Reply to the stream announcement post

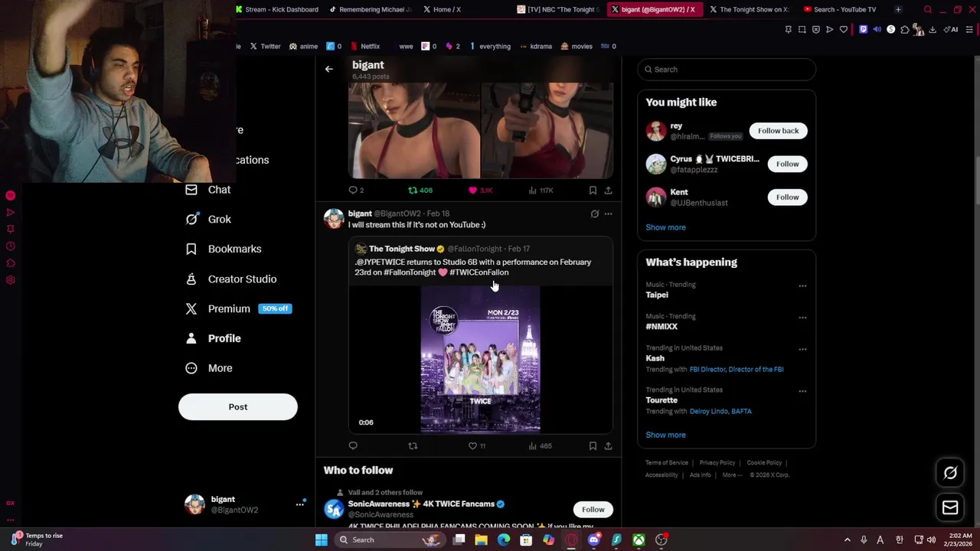click(353, 445)
